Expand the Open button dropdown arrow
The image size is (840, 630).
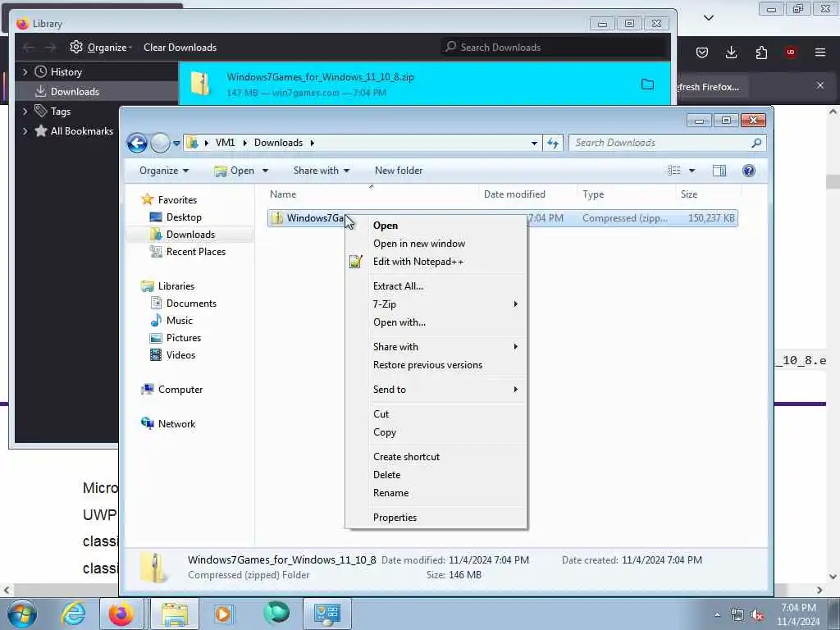pyautogui.click(x=265, y=171)
